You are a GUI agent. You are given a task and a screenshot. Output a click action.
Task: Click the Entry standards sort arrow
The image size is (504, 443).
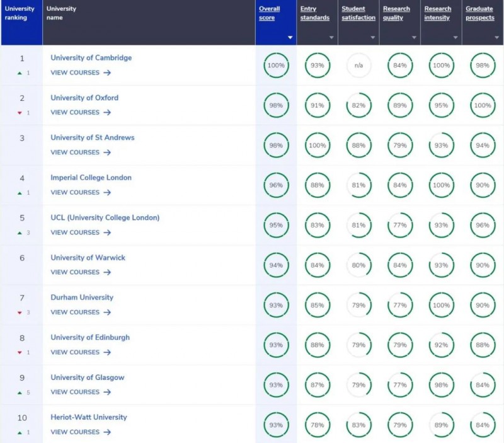click(331, 38)
